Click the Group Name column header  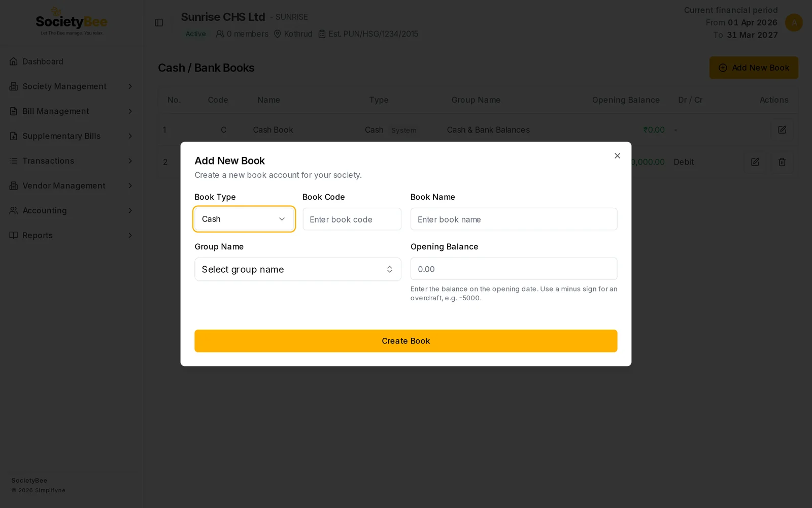pyautogui.click(x=476, y=100)
